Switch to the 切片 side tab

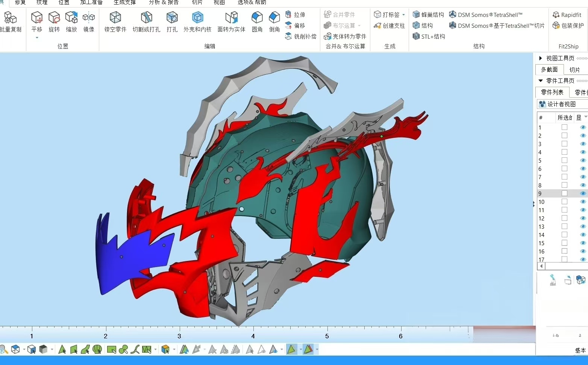coord(574,70)
